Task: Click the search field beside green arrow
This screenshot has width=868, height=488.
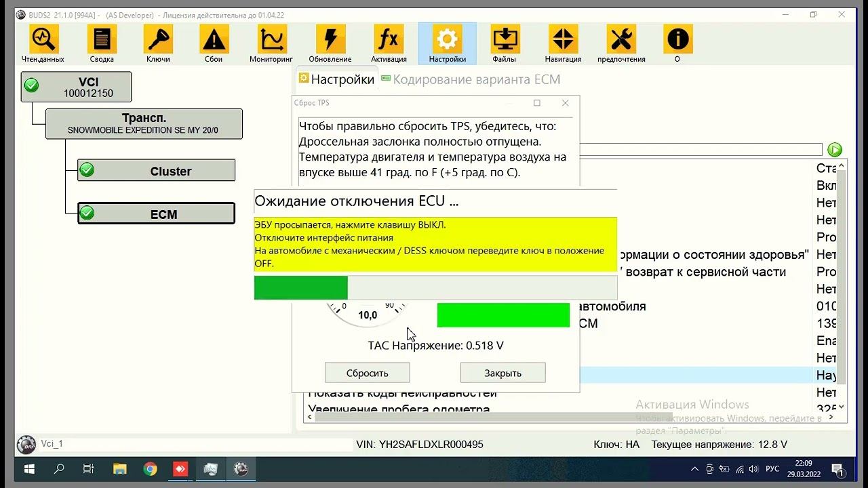Action: 701,150
